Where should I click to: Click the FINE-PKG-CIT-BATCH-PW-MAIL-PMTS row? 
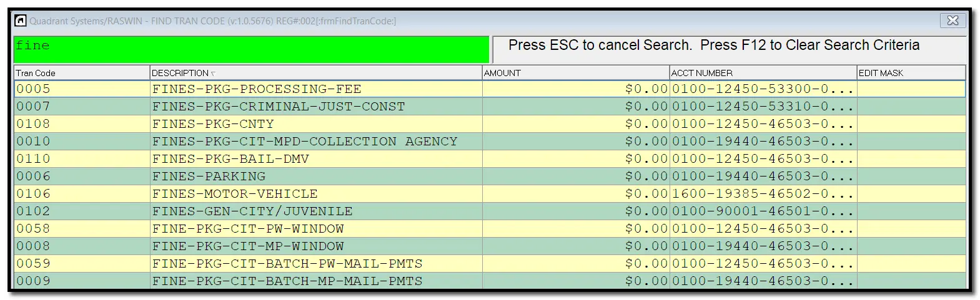pyautogui.click(x=490, y=264)
